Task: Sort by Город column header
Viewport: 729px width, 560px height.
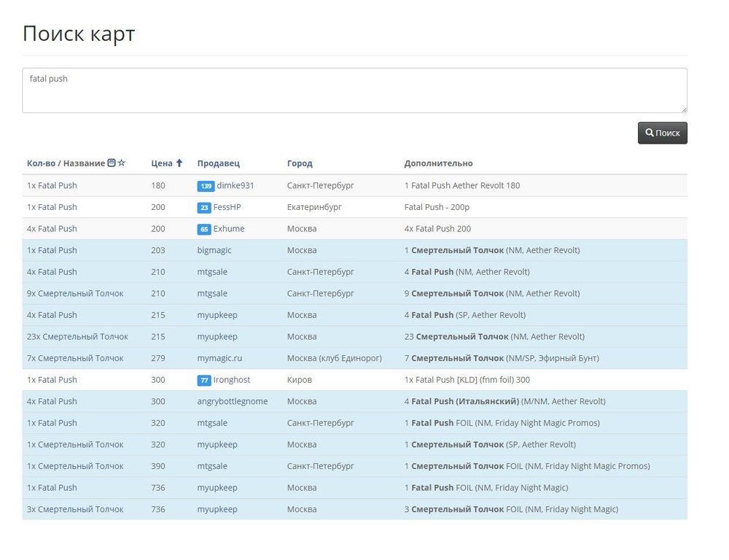Action: coord(300,163)
